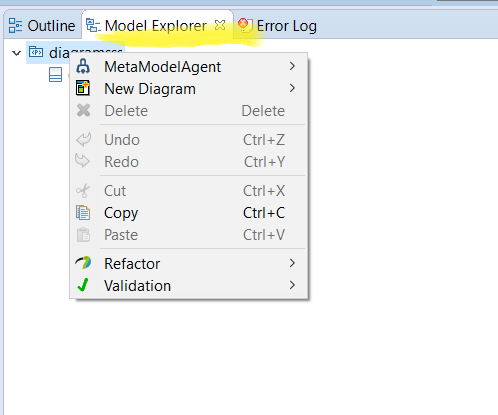
Task: Click the green Validation checkmark icon
Action: coord(83,285)
